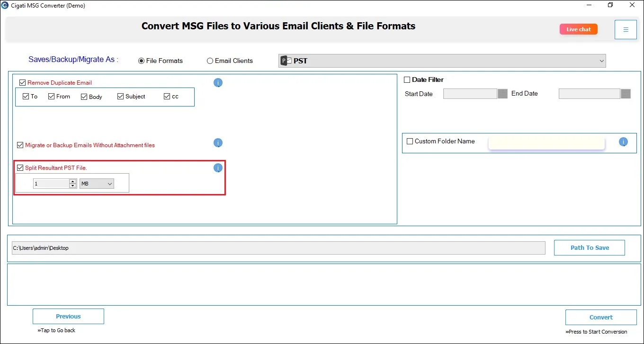Click the Start Date input field
The height and width of the screenshot is (344, 644).
[x=470, y=94]
